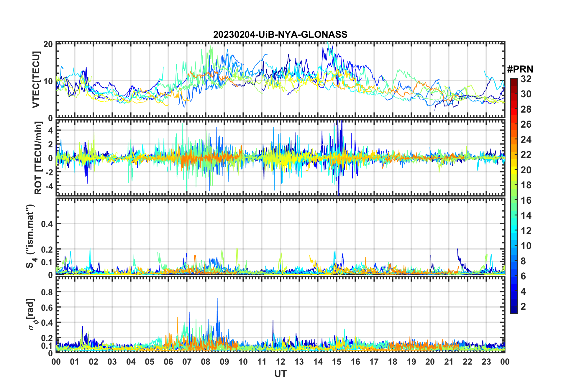The width and height of the screenshot is (561, 392).
Task: Click colorbar tick label 2
Action: [x=523, y=307]
